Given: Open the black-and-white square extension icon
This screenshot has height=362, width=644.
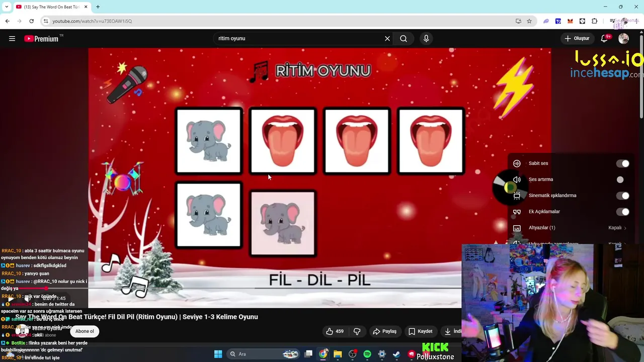Looking at the screenshot, I should (582, 21).
